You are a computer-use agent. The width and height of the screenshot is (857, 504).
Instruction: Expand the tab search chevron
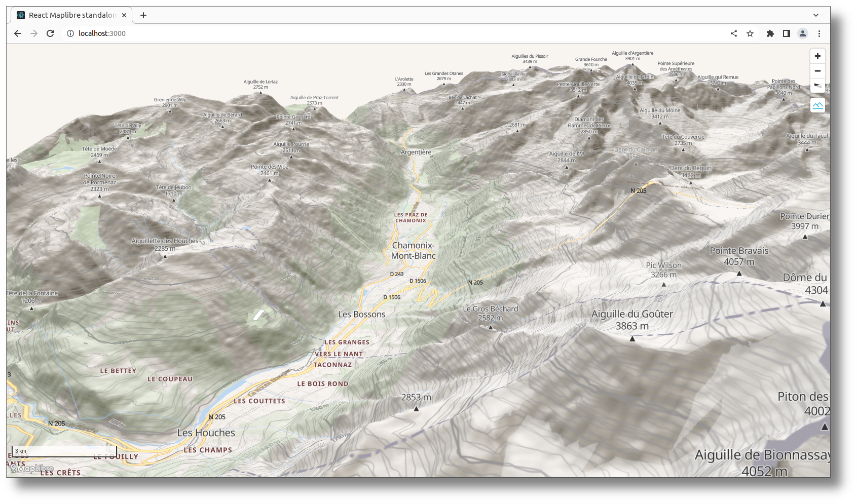[x=816, y=15]
